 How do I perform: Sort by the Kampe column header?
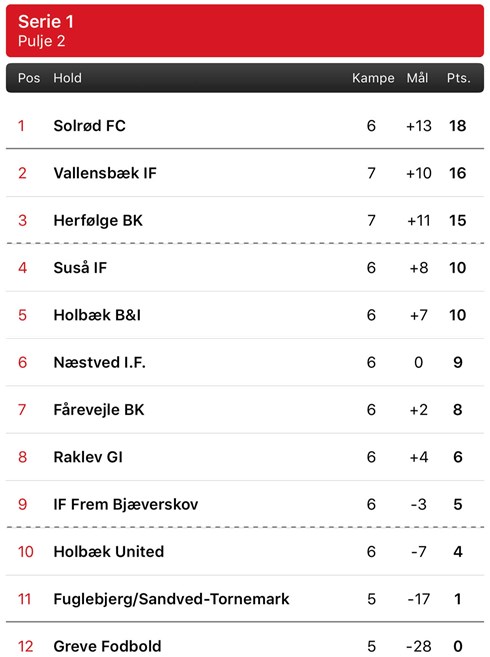point(373,78)
